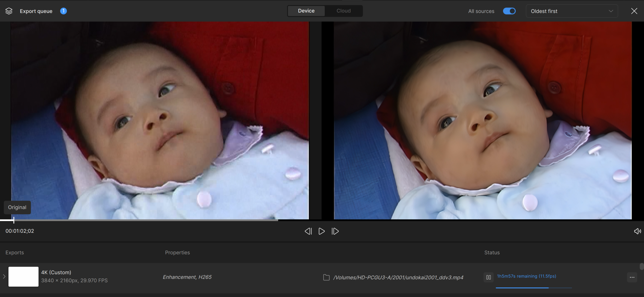This screenshot has width=644, height=297.
Task: Close the export queue panel
Action: 634,11
